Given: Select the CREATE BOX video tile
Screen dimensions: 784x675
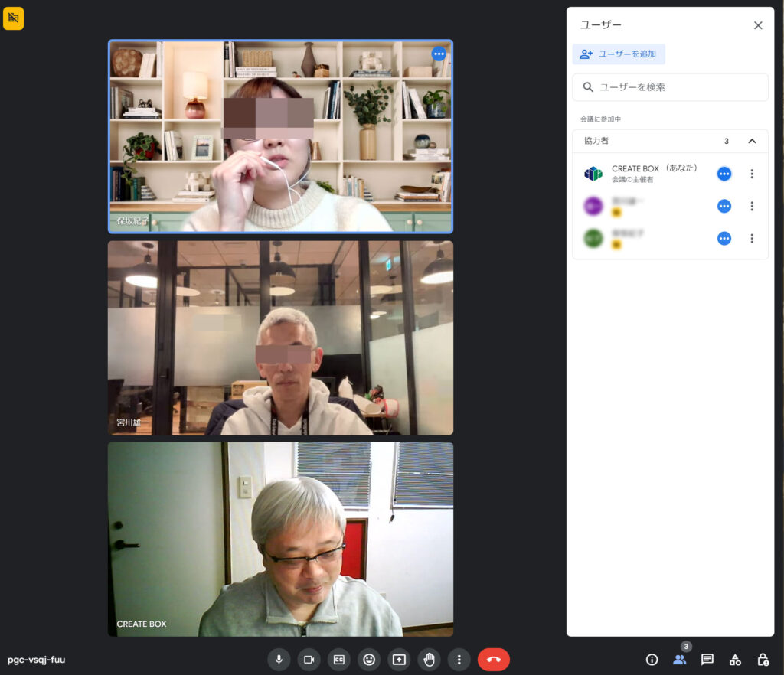Looking at the screenshot, I should (x=280, y=539).
